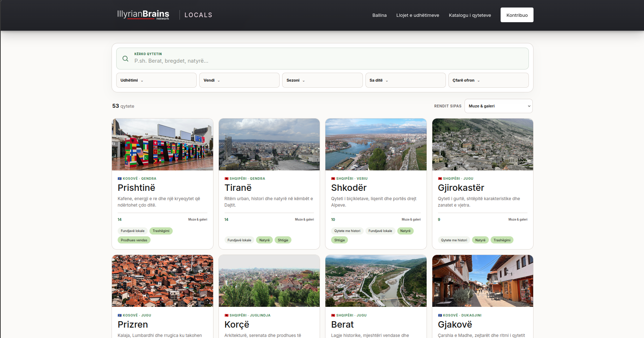Click Fundjavë lokale tag on Prishtinë card
The height and width of the screenshot is (338, 644).
click(133, 231)
